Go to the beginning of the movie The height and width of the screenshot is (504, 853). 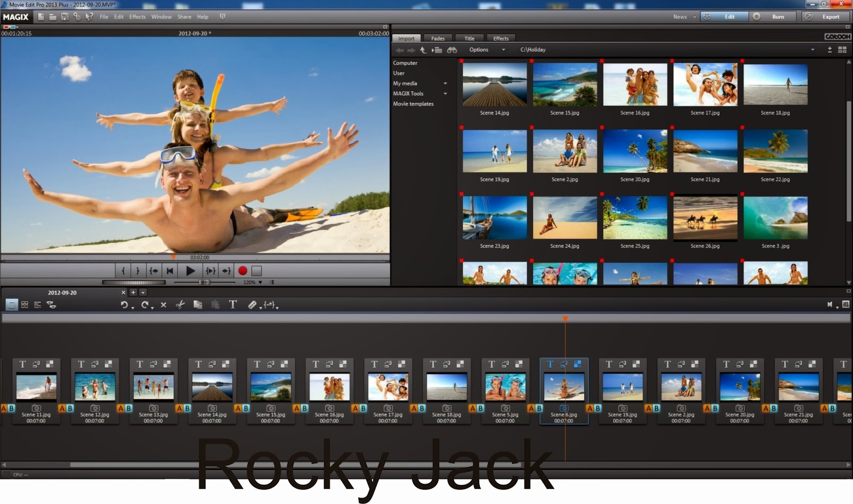click(170, 271)
